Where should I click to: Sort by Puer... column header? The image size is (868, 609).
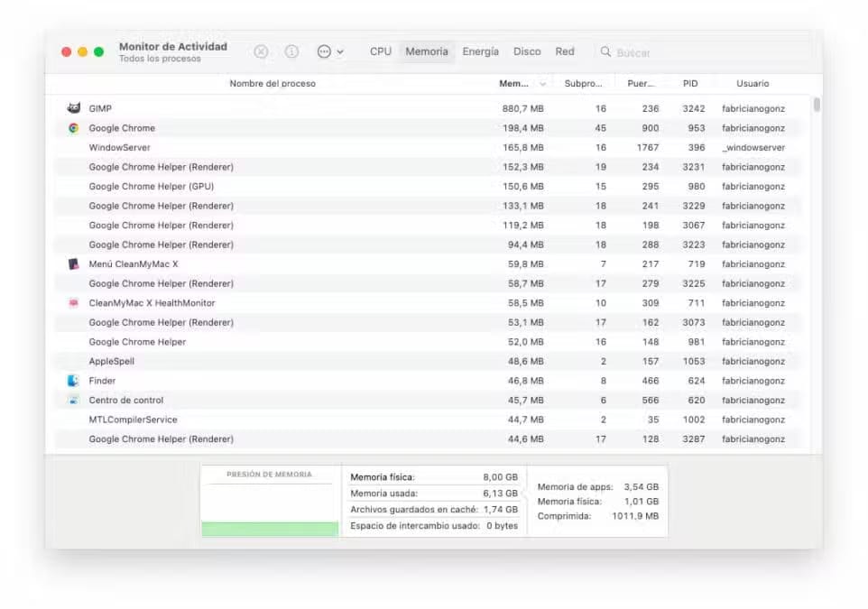(x=641, y=84)
